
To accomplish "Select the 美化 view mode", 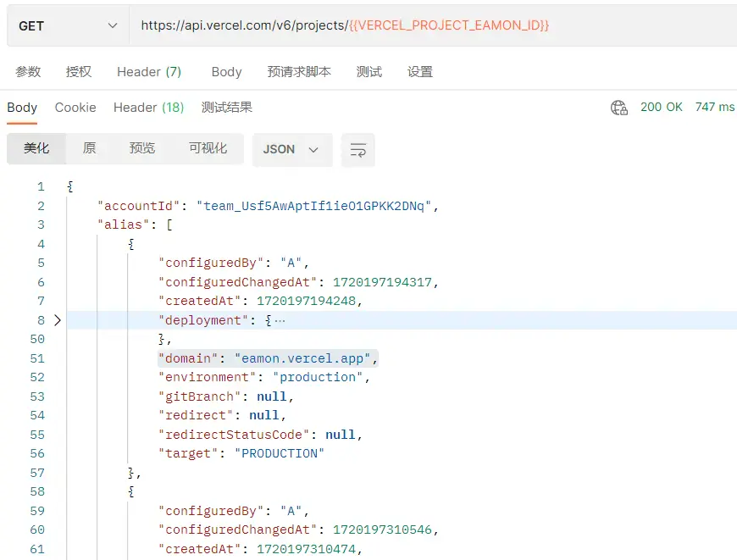I will coord(36,149).
